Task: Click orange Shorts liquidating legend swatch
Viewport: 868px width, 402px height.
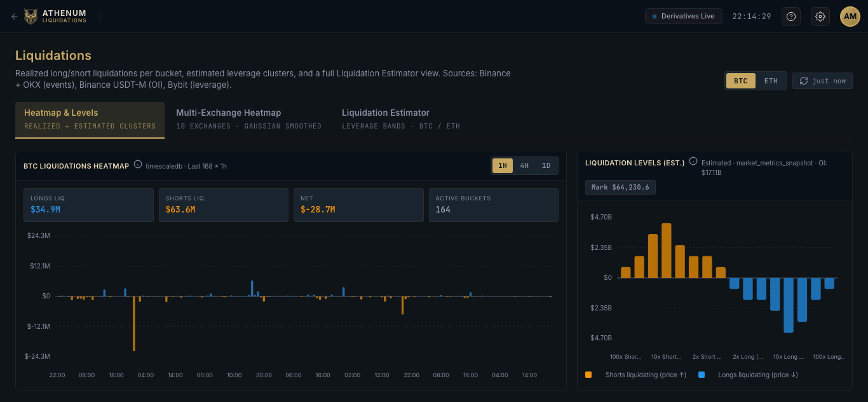Action: point(588,375)
